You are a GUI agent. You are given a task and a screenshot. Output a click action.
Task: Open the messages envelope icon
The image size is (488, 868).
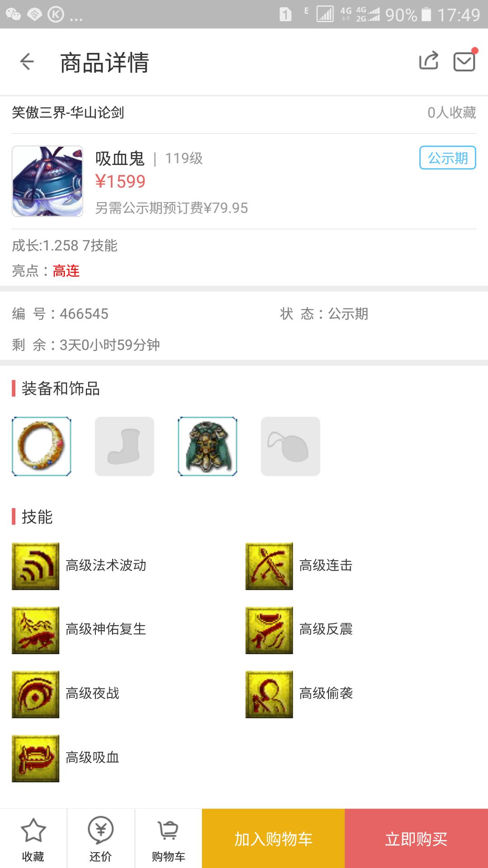pyautogui.click(x=465, y=61)
